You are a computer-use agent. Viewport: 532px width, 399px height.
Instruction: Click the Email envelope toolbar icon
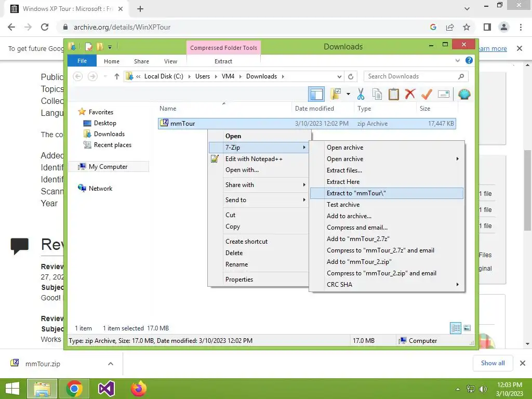click(x=444, y=94)
